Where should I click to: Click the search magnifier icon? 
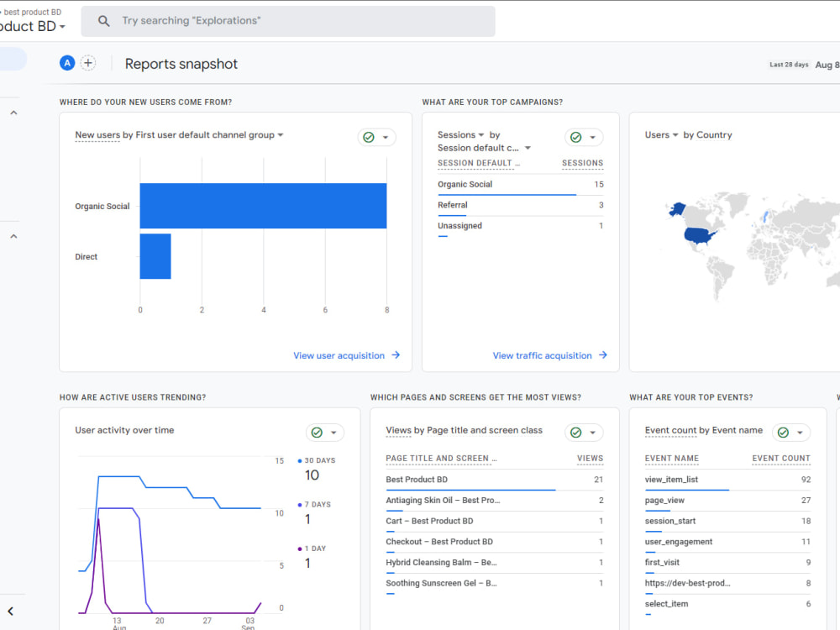point(104,21)
